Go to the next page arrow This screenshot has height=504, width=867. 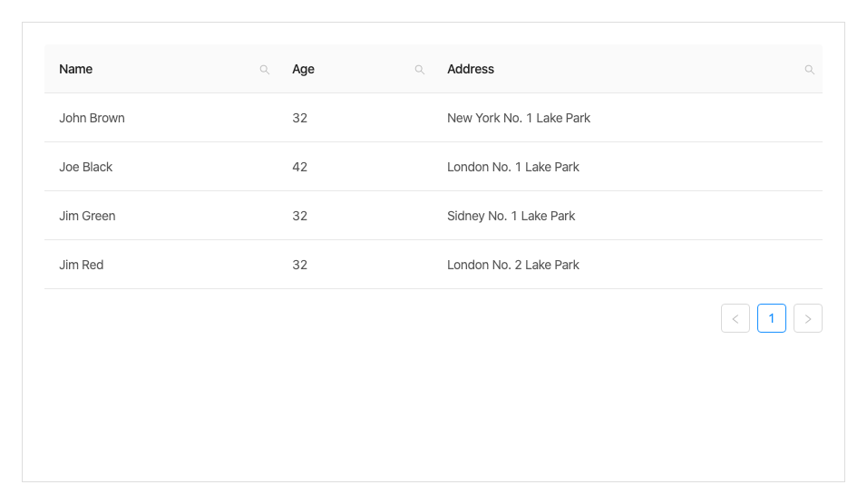[x=808, y=318]
